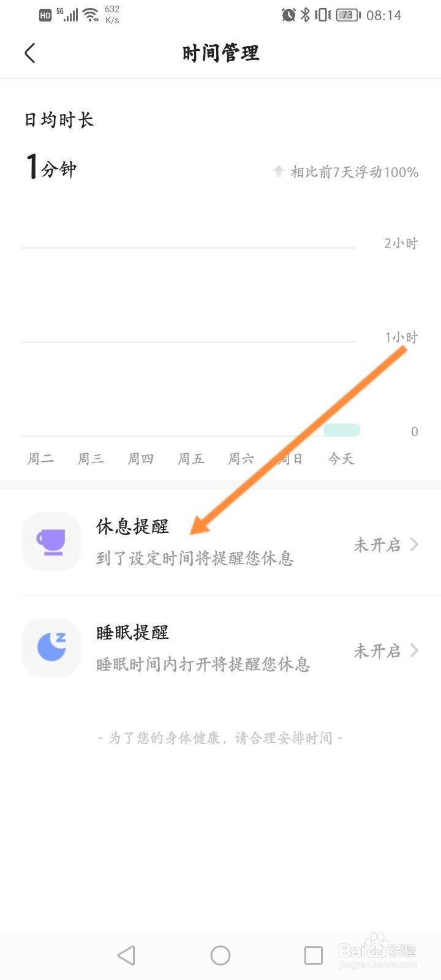Tap the upward trend arrow icon
Screen dimensions: 441x980
(279, 171)
